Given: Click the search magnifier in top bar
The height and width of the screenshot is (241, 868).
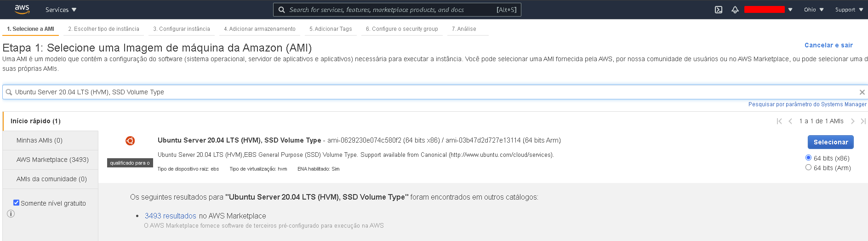Looking at the screenshot, I should point(282,10).
